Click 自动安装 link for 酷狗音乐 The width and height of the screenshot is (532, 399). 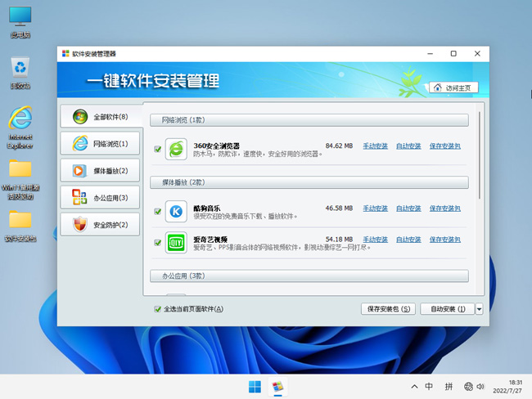point(408,208)
